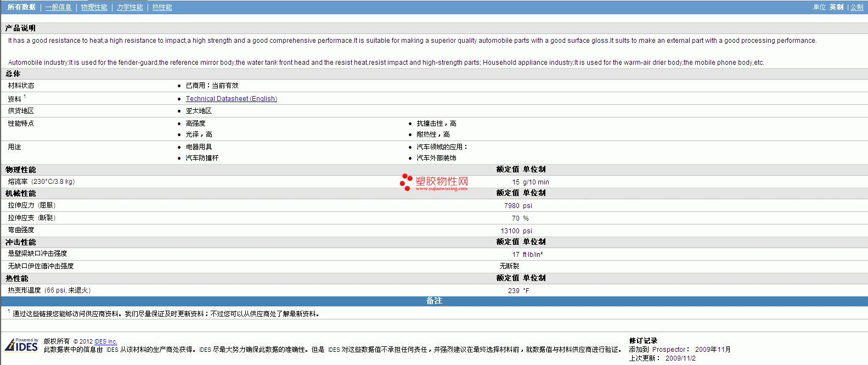Click 上次更新 date 2009/11/2
868x365 pixels.
[680, 358]
